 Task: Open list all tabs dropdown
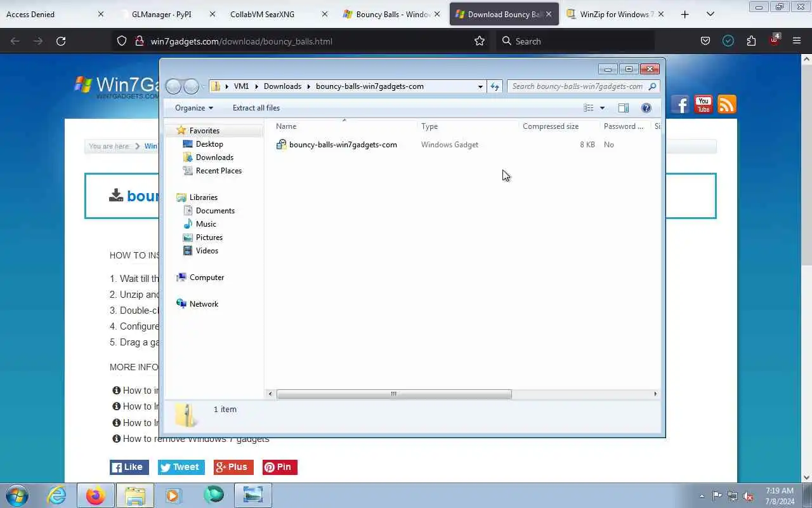710,14
